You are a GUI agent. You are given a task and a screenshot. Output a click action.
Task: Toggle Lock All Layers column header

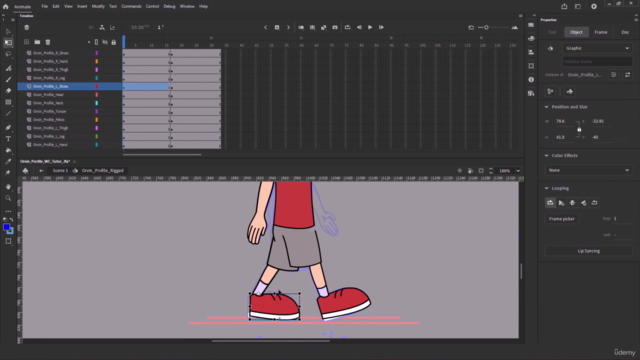[113, 42]
